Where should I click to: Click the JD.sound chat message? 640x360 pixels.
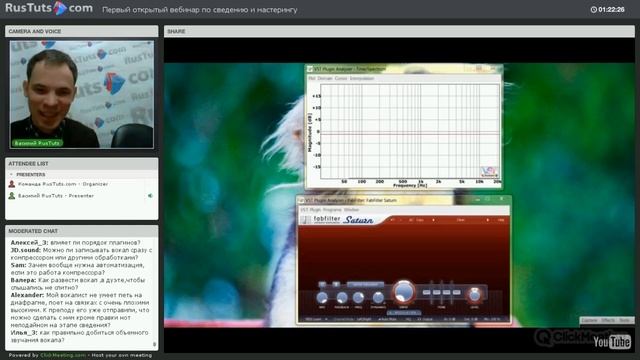[x=81, y=254]
